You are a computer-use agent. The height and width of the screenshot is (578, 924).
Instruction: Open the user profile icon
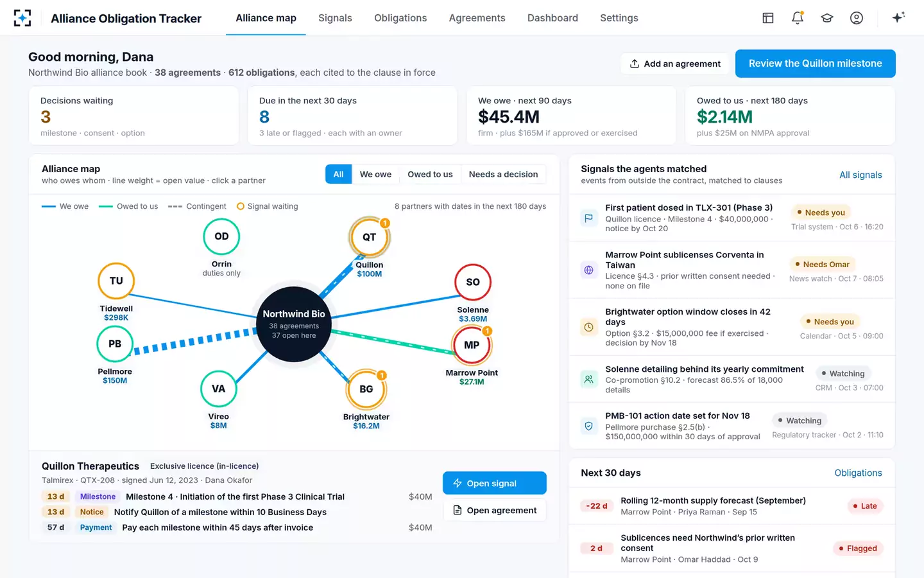[x=857, y=18]
